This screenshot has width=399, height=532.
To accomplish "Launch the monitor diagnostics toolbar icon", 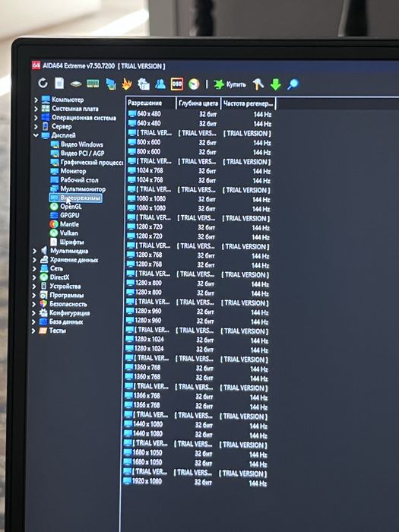I will click(111, 84).
